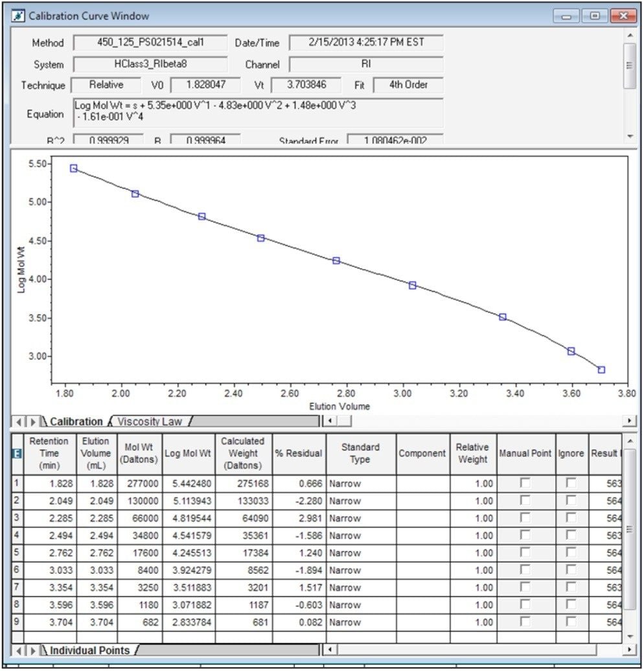Click calibration point marker near 3.03 elution volume
This screenshot has height=671, width=644.
click(412, 285)
